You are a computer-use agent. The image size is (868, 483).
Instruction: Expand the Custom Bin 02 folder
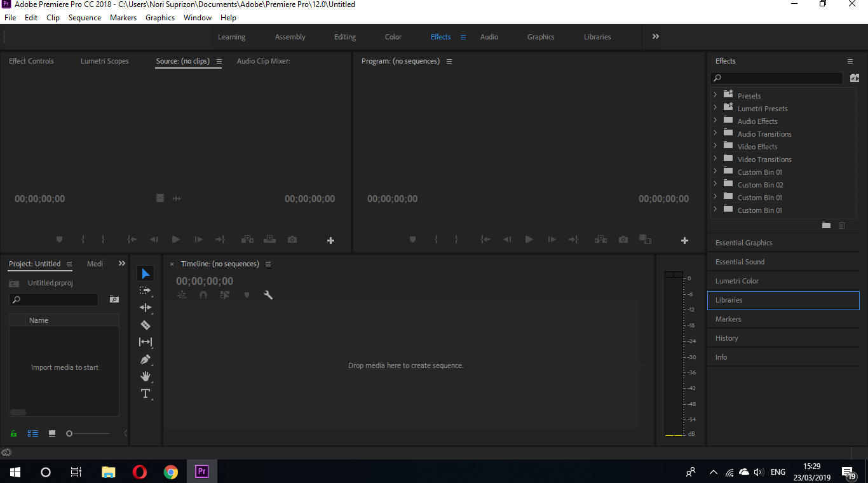click(715, 184)
